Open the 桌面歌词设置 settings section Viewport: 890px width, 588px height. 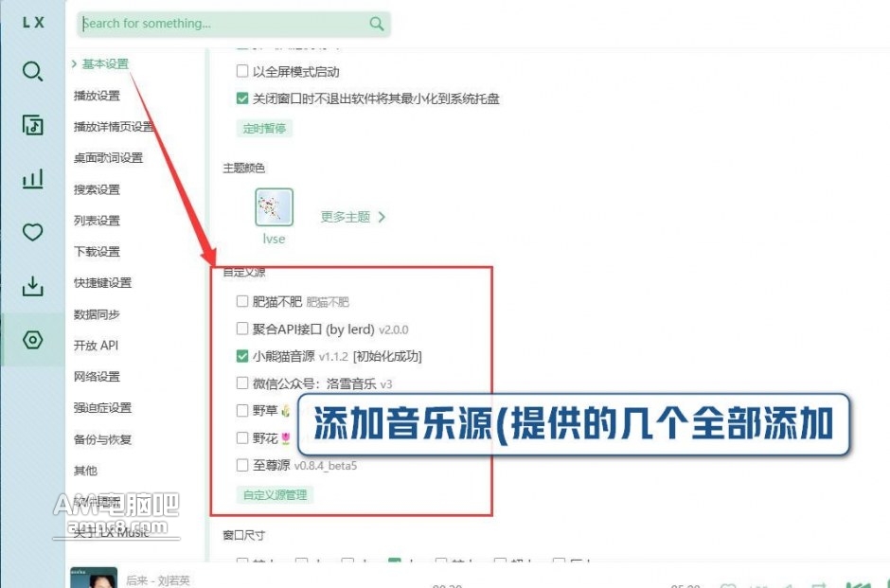click(108, 158)
